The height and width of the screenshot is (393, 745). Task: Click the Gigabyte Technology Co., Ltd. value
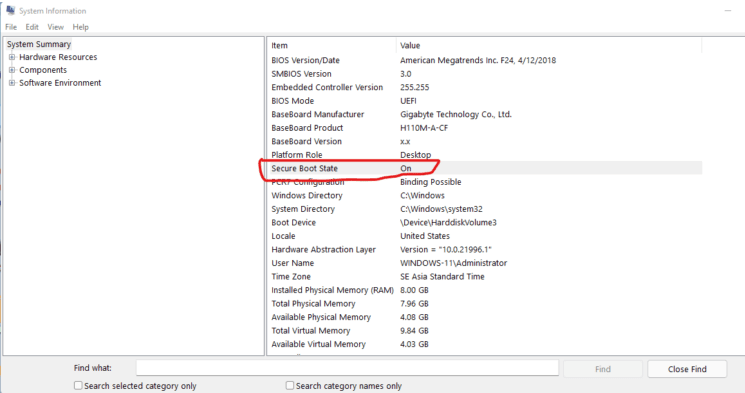pyautogui.click(x=456, y=115)
